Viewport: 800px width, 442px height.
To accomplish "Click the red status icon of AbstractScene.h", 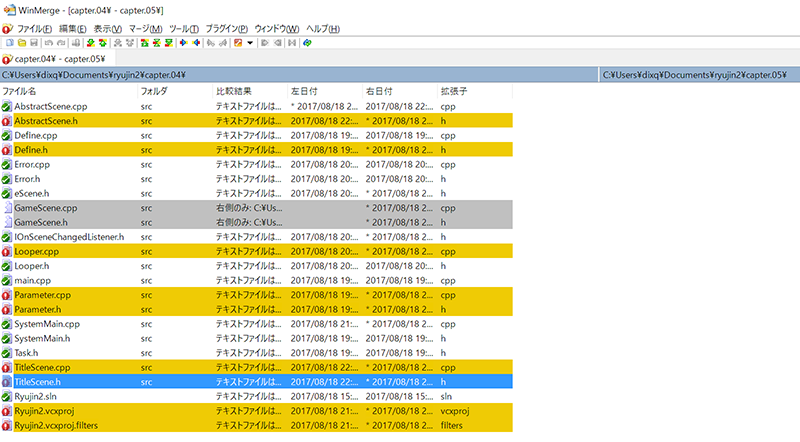I will pos(6,121).
